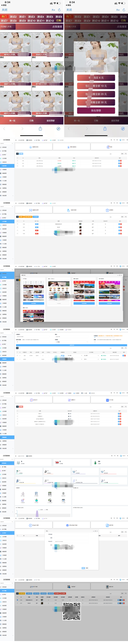Open Safari compass icon on right phone

click(123, 128)
